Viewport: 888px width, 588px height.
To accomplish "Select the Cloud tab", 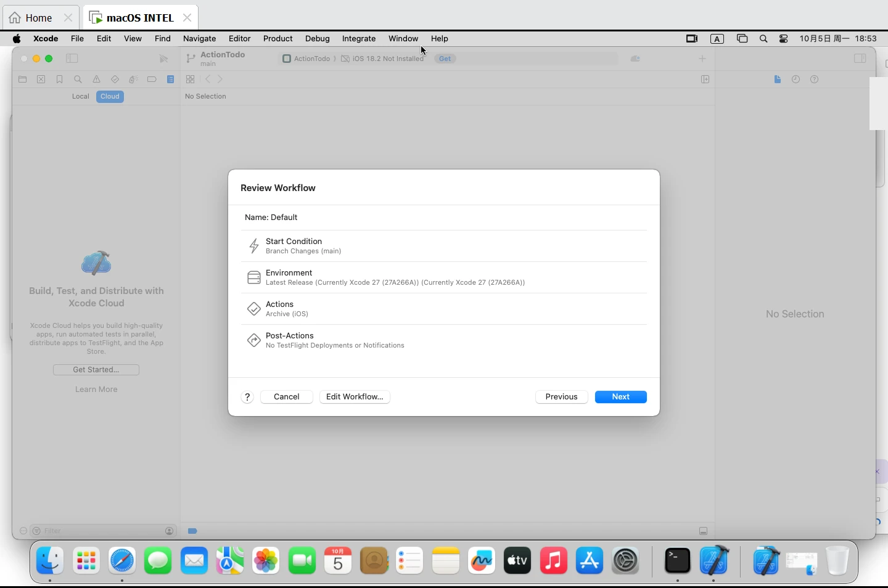I will (110, 97).
